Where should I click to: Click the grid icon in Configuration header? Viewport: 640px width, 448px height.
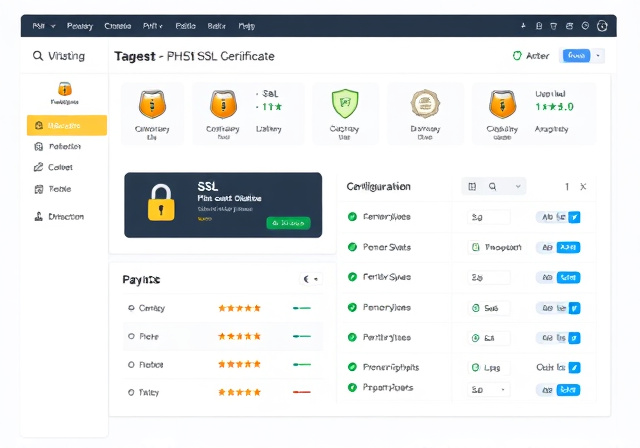pyautogui.click(x=472, y=186)
